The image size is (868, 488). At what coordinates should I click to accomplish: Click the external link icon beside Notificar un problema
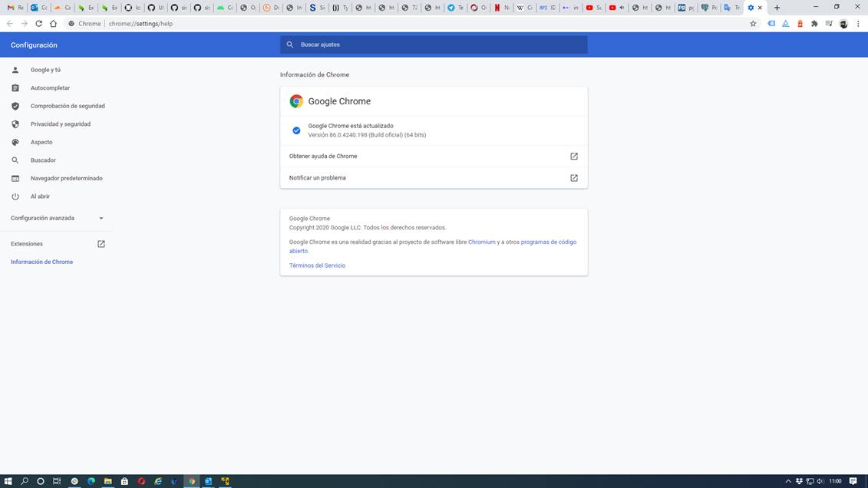(573, 178)
